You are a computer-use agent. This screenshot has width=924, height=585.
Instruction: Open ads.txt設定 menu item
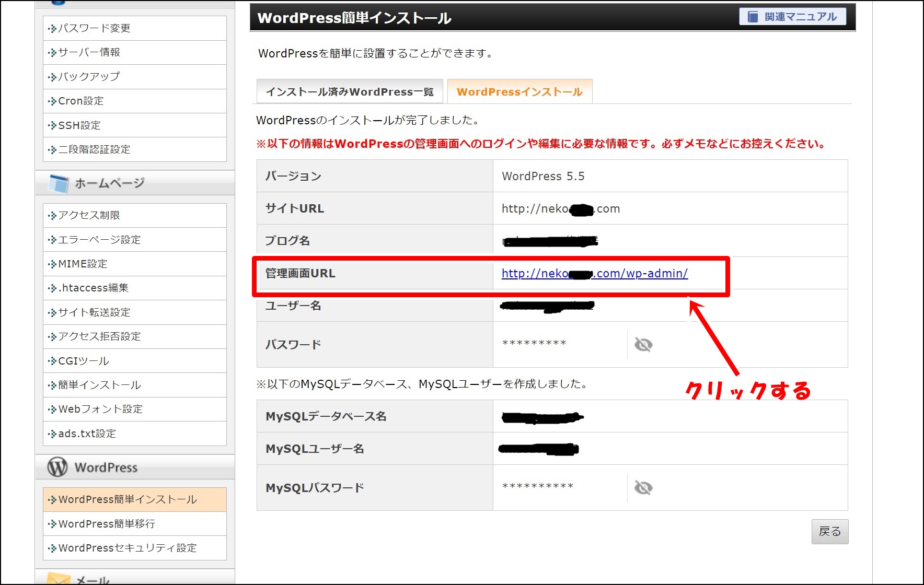click(x=135, y=434)
